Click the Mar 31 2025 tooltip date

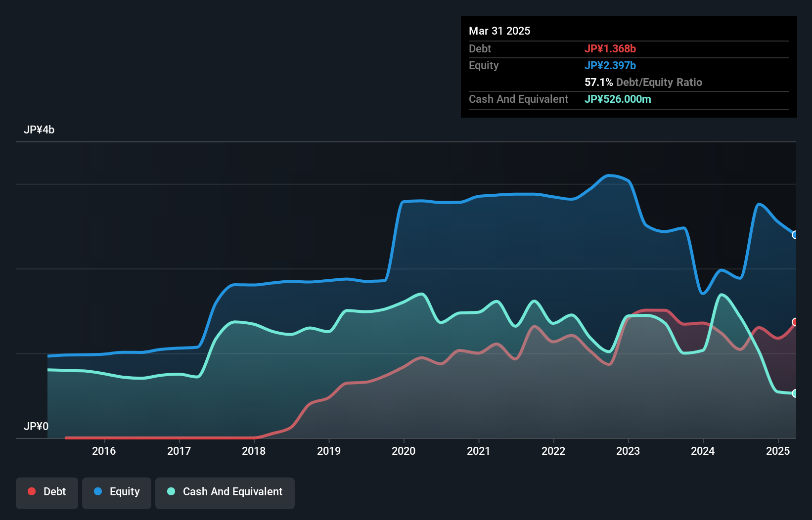point(499,31)
